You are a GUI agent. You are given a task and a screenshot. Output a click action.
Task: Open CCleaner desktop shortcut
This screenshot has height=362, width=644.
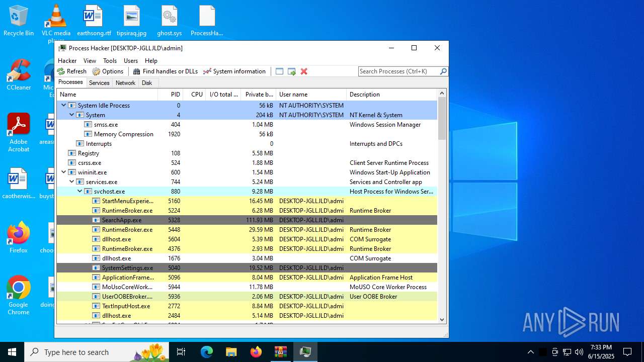tap(19, 75)
